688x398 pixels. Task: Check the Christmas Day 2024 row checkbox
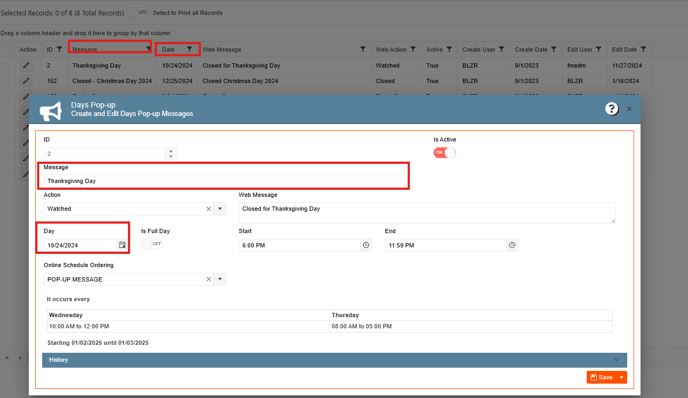6,81
